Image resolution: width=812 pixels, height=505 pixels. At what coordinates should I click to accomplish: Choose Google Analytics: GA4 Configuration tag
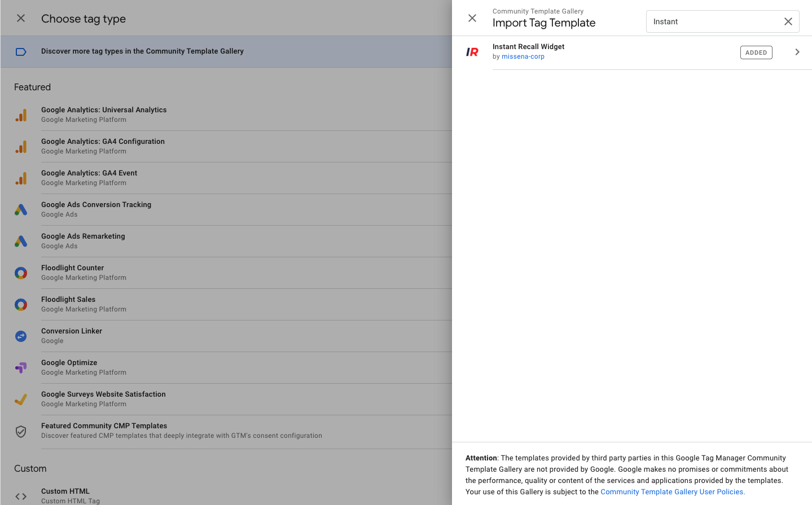(x=226, y=147)
